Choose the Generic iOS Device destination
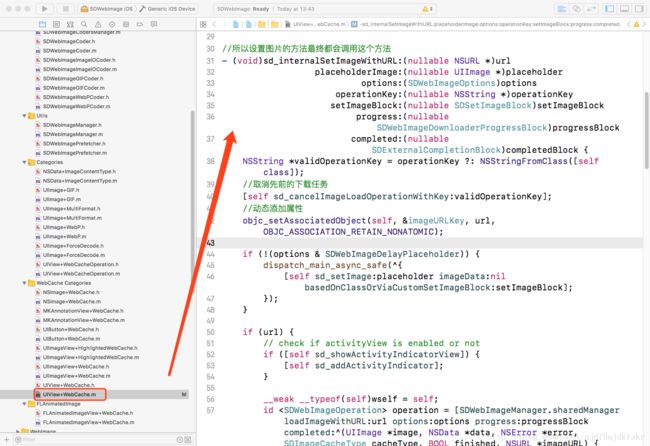Image resolution: width=650 pixels, height=446 pixels. pyautogui.click(x=167, y=9)
